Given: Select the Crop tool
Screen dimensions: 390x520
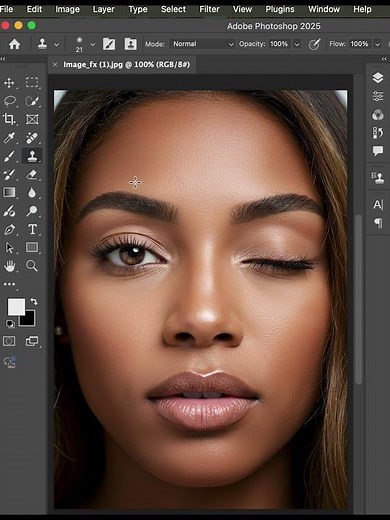Looking at the screenshot, I should 9,119.
